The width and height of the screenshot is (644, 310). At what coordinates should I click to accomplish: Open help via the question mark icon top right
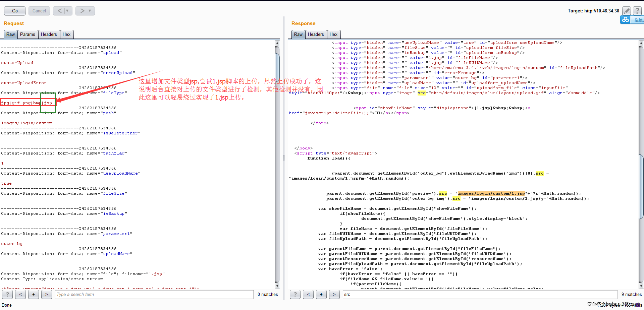click(637, 10)
